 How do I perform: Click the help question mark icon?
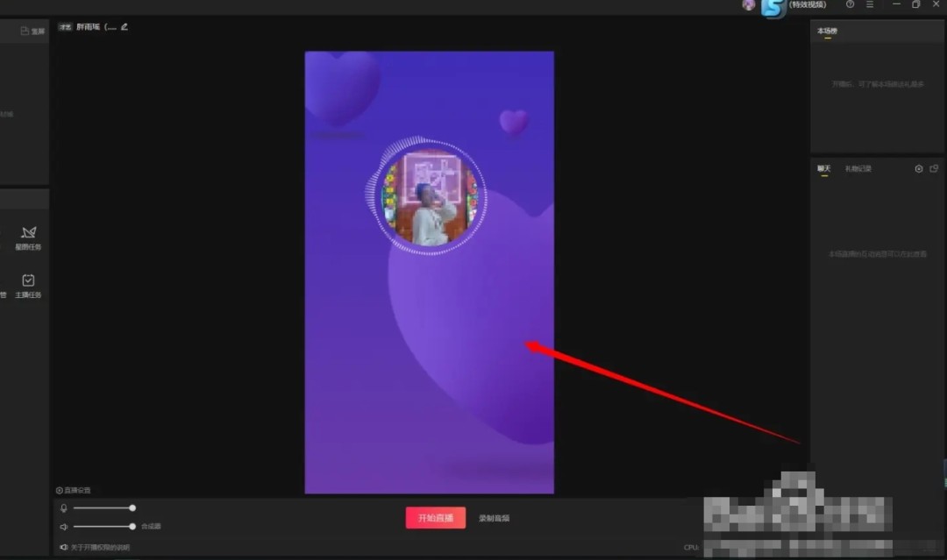pyautogui.click(x=850, y=4)
